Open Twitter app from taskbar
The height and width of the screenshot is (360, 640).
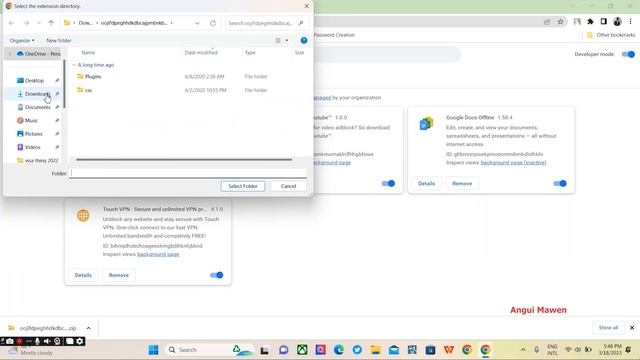357,350
